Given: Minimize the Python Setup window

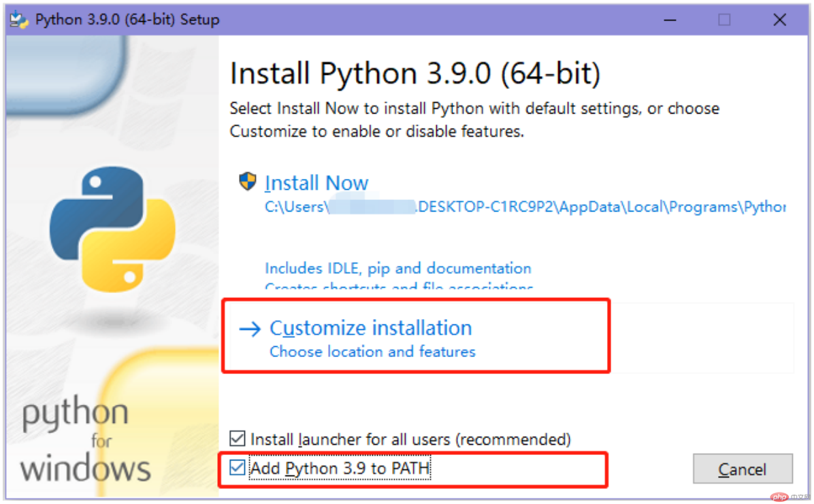Looking at the screenshot, I should [x=670, y=20].
